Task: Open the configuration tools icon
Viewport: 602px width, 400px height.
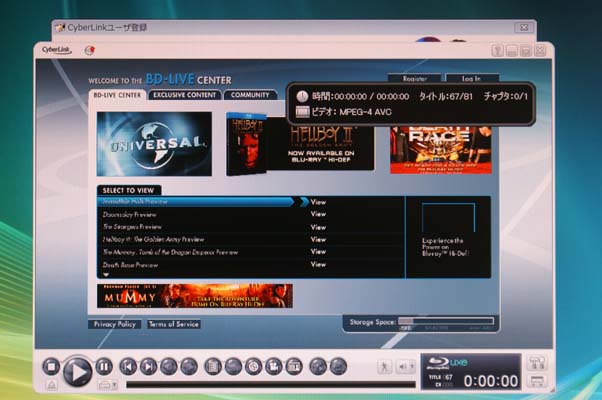Action: pos(537,363)
